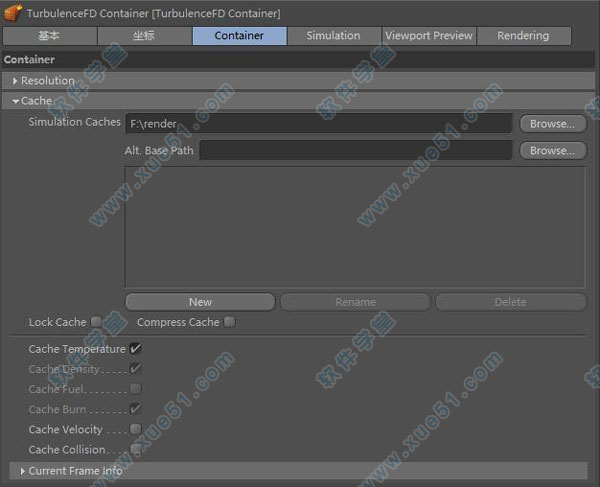Browse for the Alt. Base Path
Image resolution: width=600 pixels, height=487 pixels.
click(x=553, y=150)
